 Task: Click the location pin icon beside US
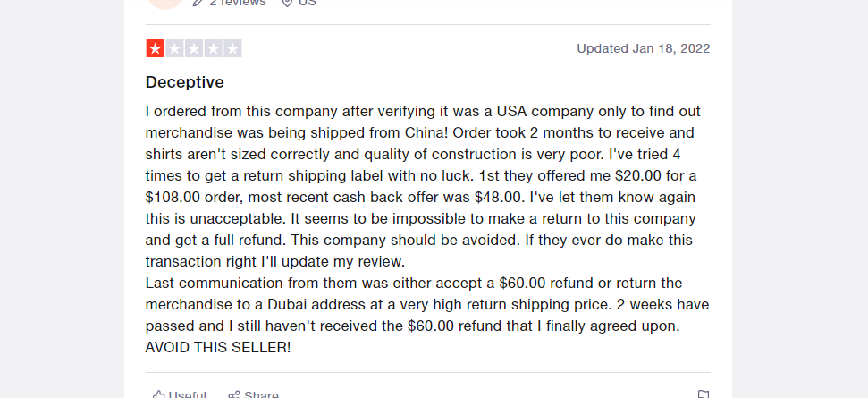[x=287, y=2]
